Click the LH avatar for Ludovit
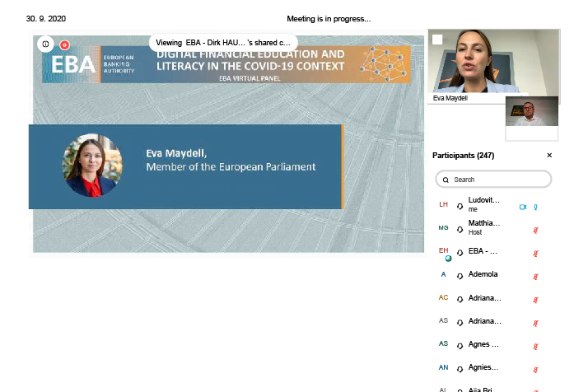The width and height of the screenshot is (588, 392). [443, 204]
